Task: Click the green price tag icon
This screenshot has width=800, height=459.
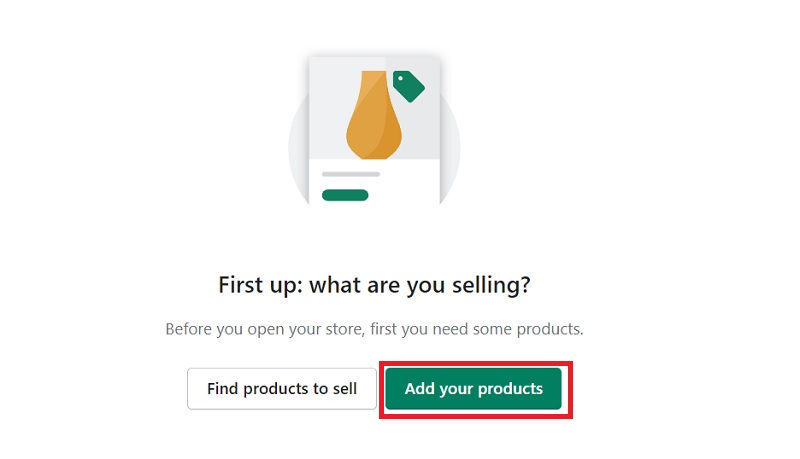Action: click(x=408, y=86)
